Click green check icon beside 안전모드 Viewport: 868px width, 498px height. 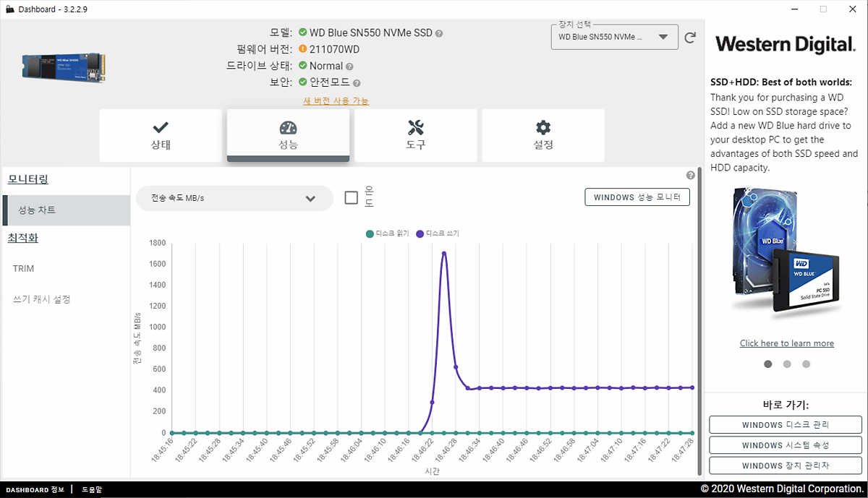[x=302, y=82]
